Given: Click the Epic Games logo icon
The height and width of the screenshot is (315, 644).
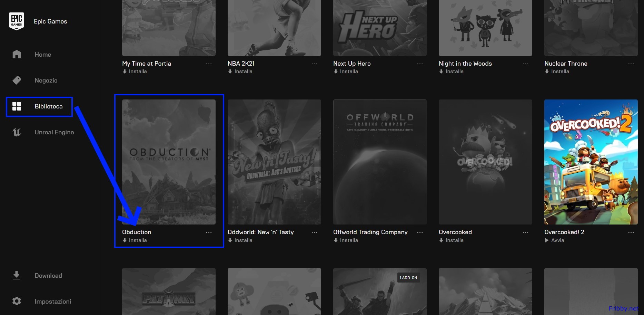Looking at the screenshot, I should (x=16, y=21).
